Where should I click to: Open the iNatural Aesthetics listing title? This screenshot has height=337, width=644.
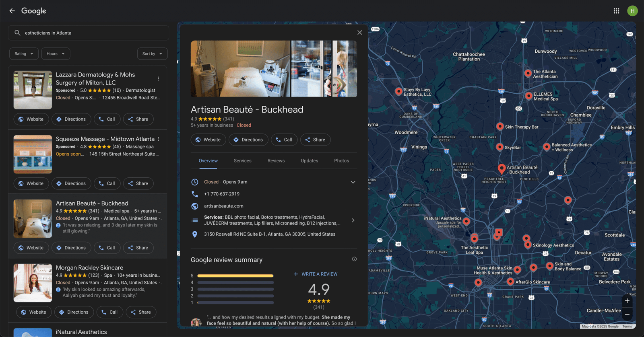click(x=81, y=332)
